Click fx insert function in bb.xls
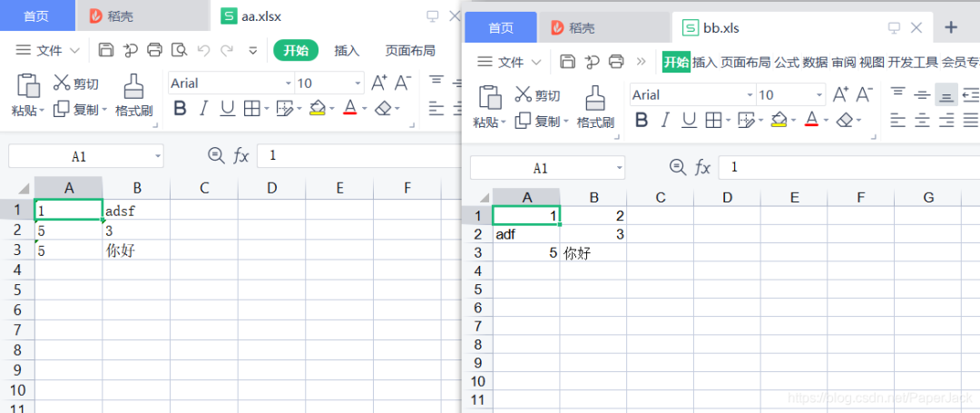This screenshot has width=980, height=413. click(703, 167)
